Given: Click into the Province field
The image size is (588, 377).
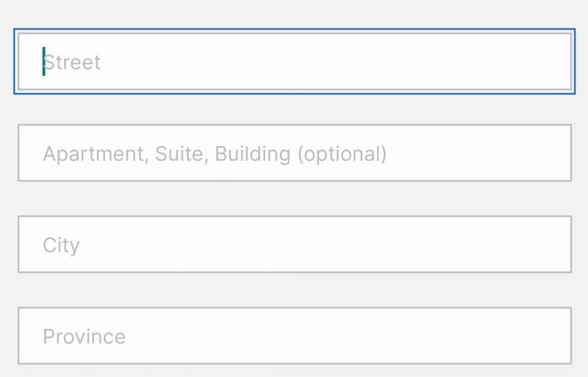Looking at the screenshot, I should coord(294,336).
